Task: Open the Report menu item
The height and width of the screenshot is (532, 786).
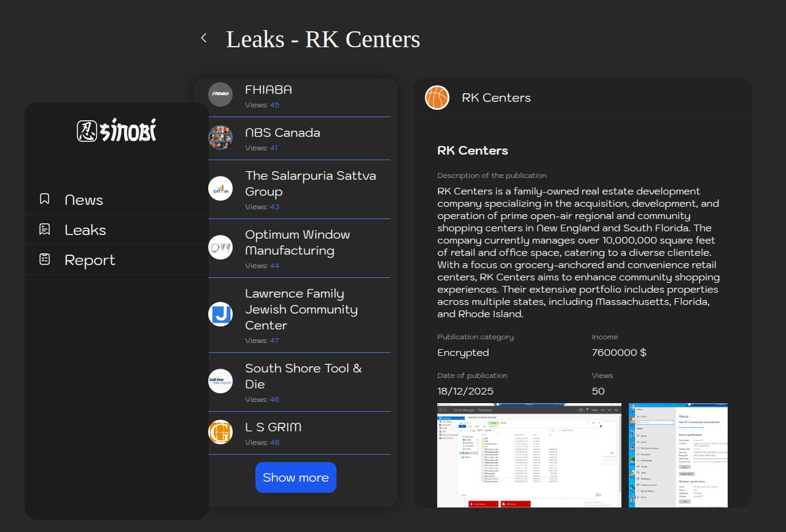Action: [90, 260]
